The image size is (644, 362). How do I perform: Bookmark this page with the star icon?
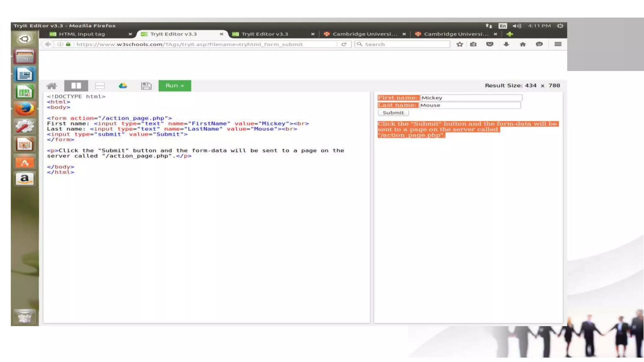tap(459, 44)
